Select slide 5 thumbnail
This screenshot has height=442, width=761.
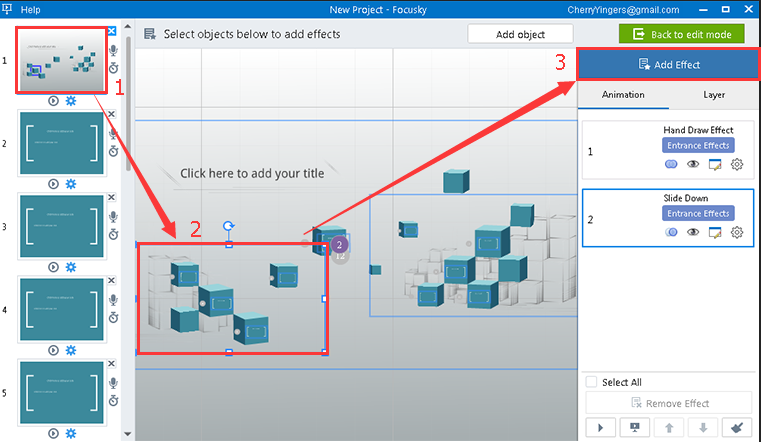point(62,393)
